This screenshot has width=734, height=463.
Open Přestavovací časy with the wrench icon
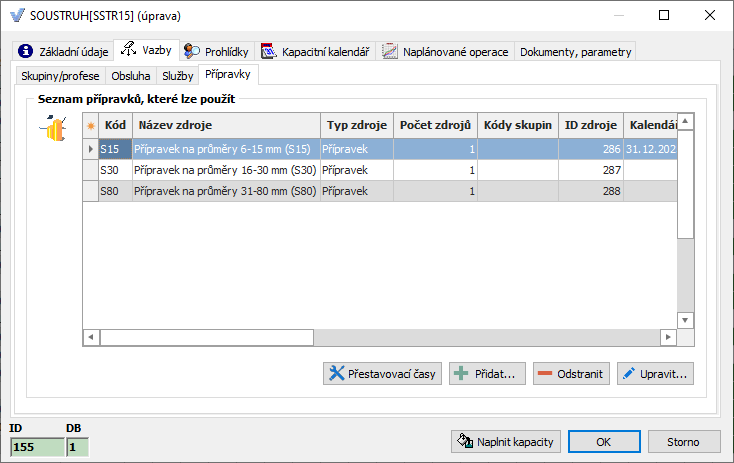[383, 373]
